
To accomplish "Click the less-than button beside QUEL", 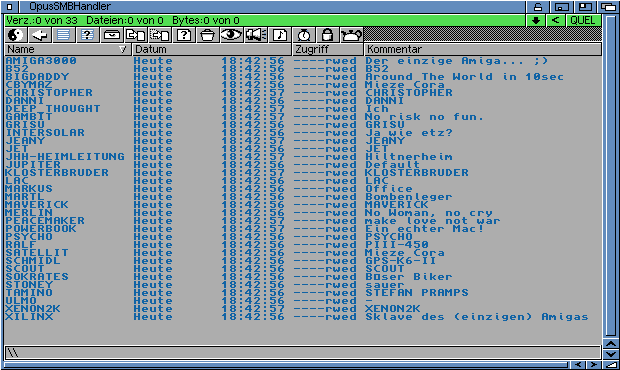I will 556,21.
